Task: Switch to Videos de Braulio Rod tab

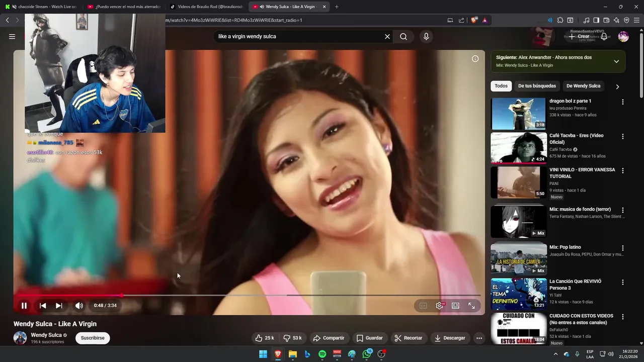Action: tap(206, 7)
